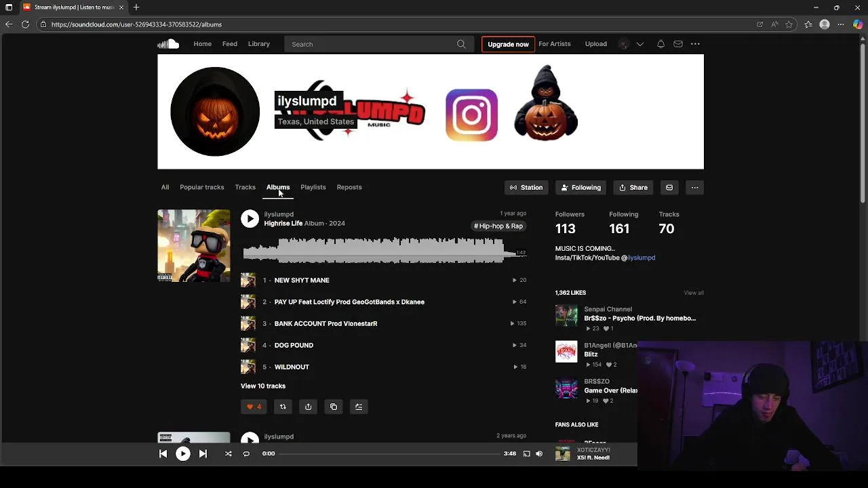Open the header more options menu
This screenshot has height=488, width=868.
[x=695, y=44]
